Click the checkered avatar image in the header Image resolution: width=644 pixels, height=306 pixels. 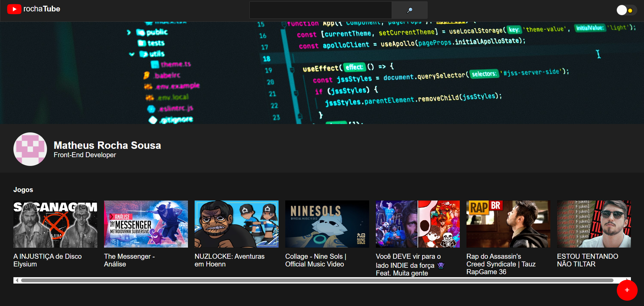[x=30, y=149]
